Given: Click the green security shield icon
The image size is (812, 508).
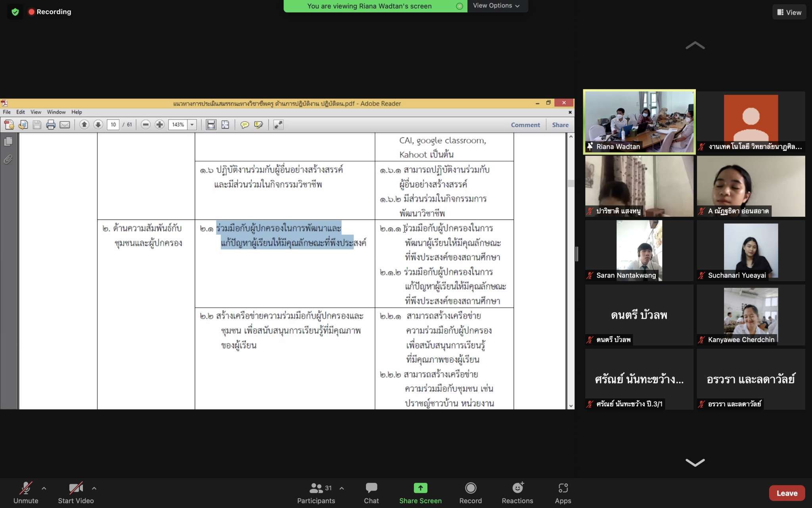Looking at the screenshot, I should click(15, 12).
